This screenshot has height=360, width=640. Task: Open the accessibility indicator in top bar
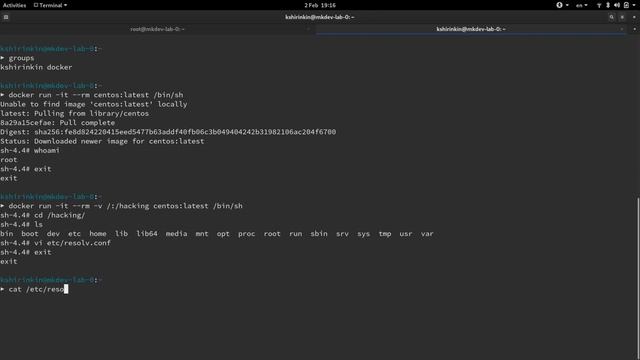point(562,5)
